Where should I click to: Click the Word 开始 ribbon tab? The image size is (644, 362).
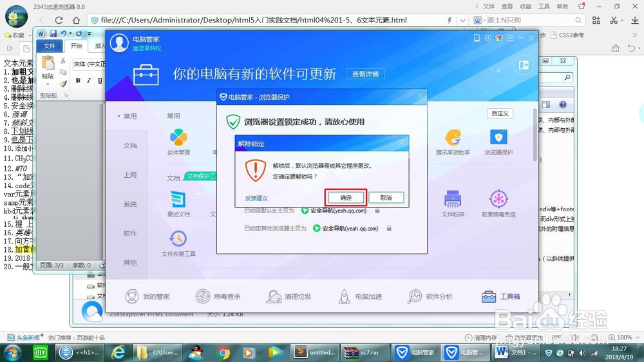(x=77, y=46)
